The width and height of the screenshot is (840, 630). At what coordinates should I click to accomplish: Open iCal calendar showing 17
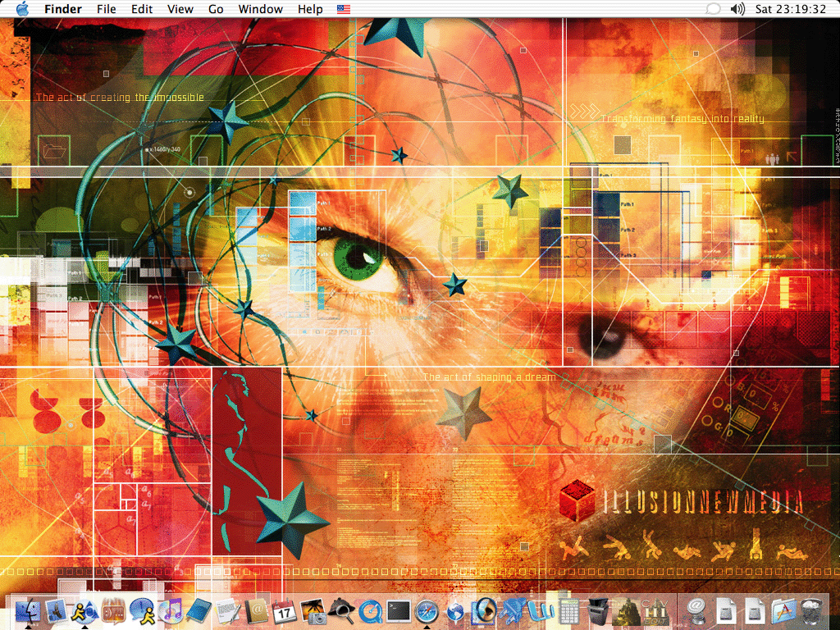(x=284, y=611)
